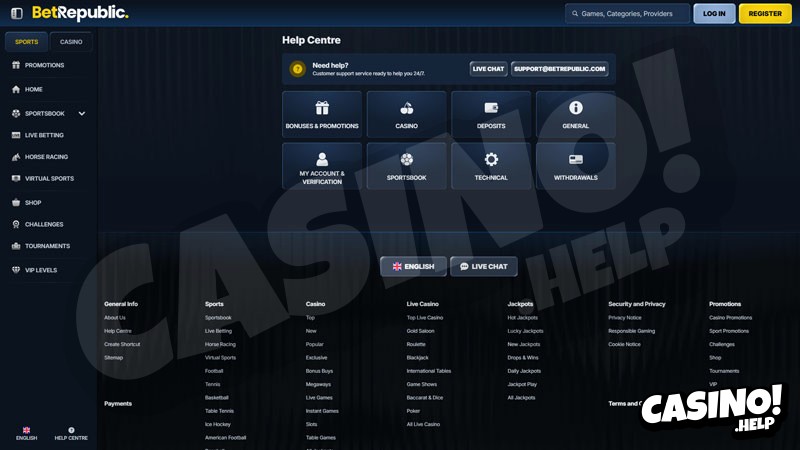Collapse the sidebar with the panel icon
This screenshot has width=800, height=450.
[x=17, y=13]
